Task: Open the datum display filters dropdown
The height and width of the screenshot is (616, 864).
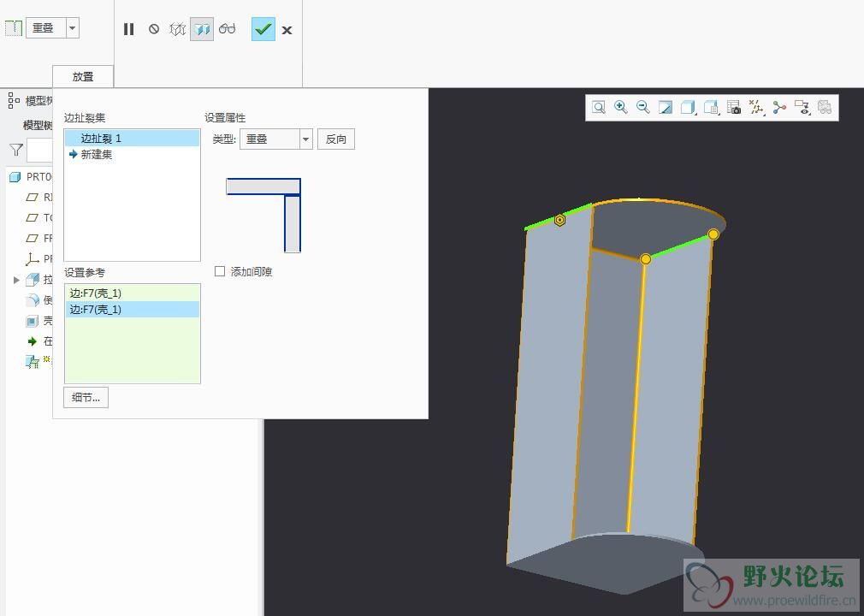Action: [x=756, y=108]
